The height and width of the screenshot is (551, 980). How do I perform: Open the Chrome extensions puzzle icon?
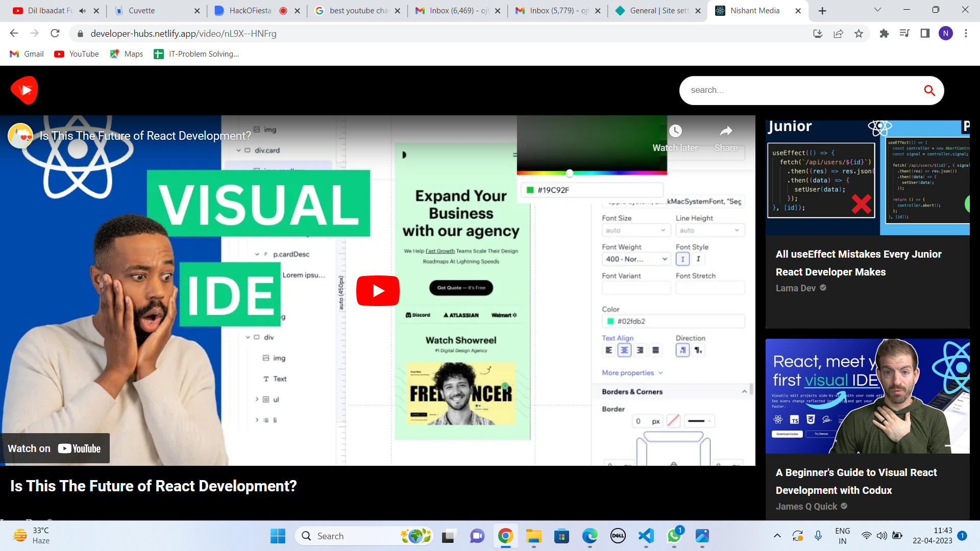coord(884,34)
